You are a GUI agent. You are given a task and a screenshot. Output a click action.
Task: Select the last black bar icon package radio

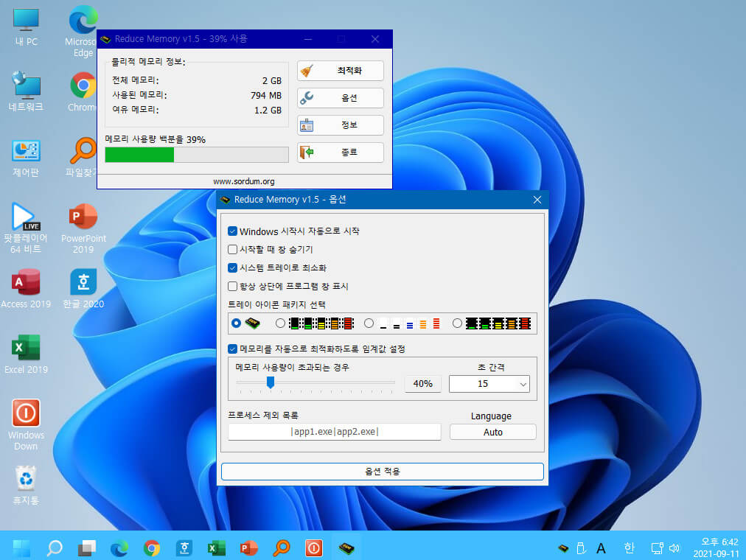457,323
